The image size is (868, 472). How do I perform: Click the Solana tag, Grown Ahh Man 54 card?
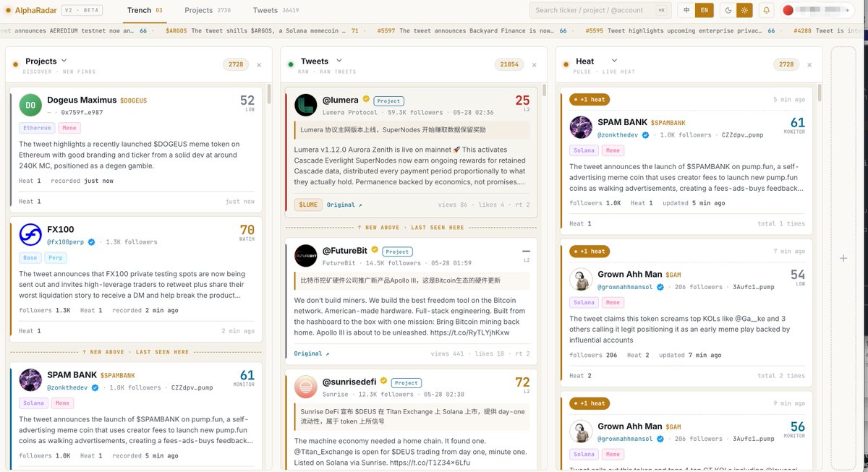584,303
